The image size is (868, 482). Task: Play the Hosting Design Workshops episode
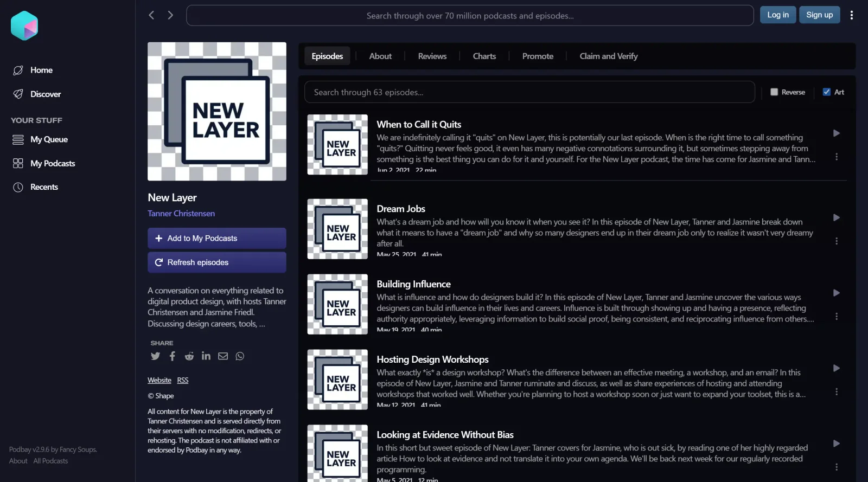click(837, 368)
